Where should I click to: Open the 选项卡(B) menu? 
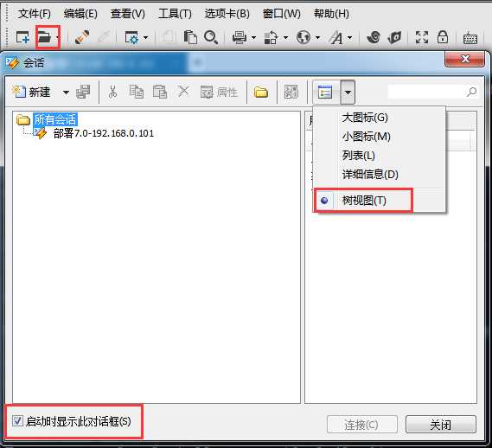coord(227,14)
